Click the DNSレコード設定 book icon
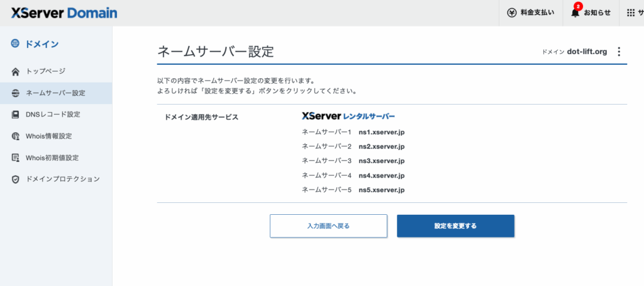The width and height of the screenshot is (644, 286). 16,115
